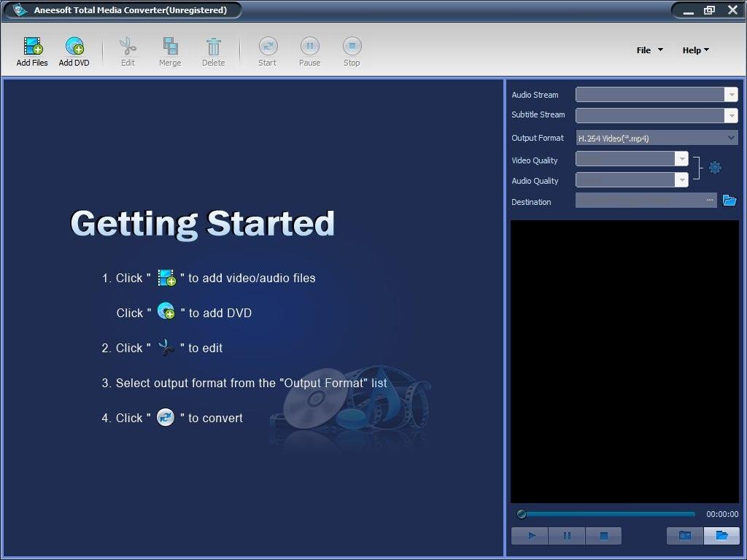Open advanced settings with the gear icon
Image resolution: width=747 pixels, height=560 pixels.
tap(715, 167)
